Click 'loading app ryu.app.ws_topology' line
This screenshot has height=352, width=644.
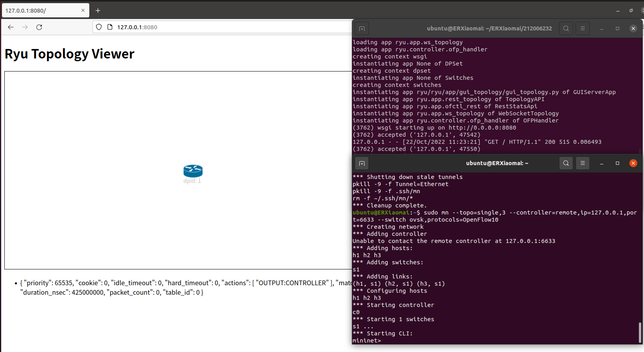pos(408,42)
